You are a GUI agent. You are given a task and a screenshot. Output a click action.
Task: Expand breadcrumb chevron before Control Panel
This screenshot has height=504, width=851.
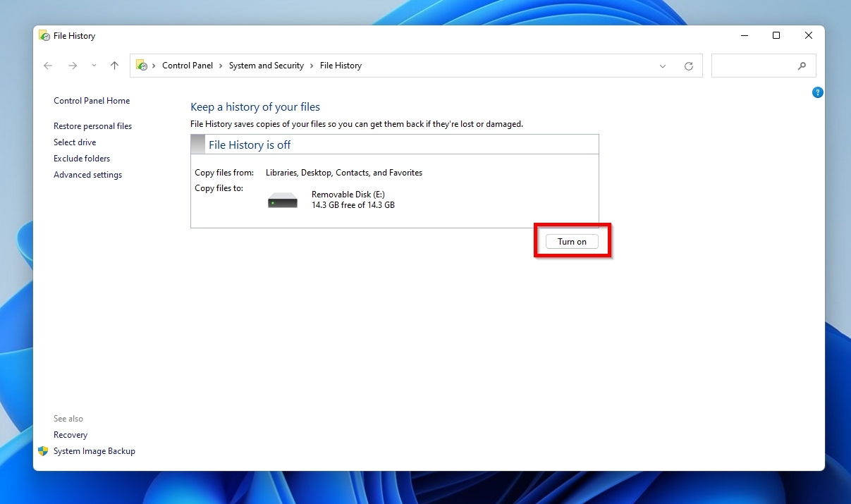pos(154,66)
